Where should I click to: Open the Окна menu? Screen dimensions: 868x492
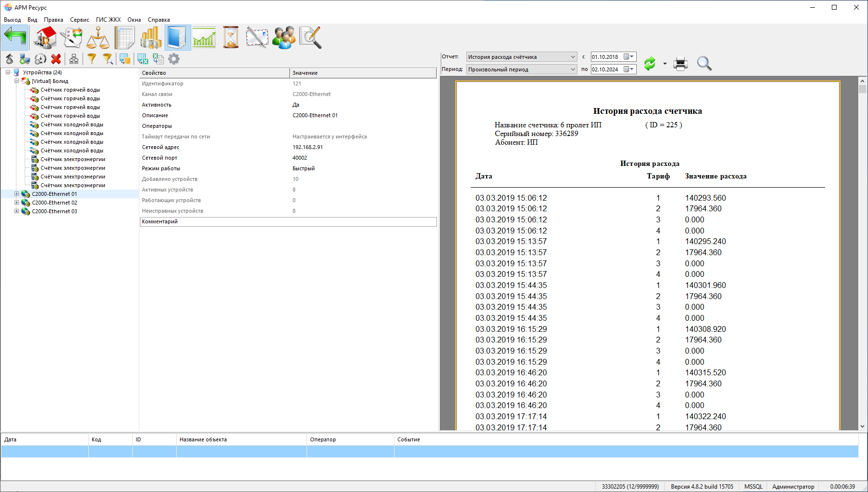(x=134, y=20)
